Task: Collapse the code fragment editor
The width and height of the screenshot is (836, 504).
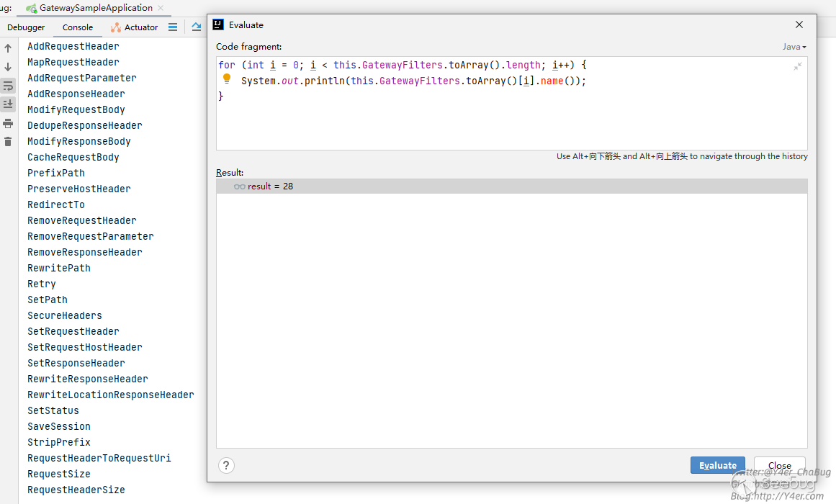Action: point(798,66)
